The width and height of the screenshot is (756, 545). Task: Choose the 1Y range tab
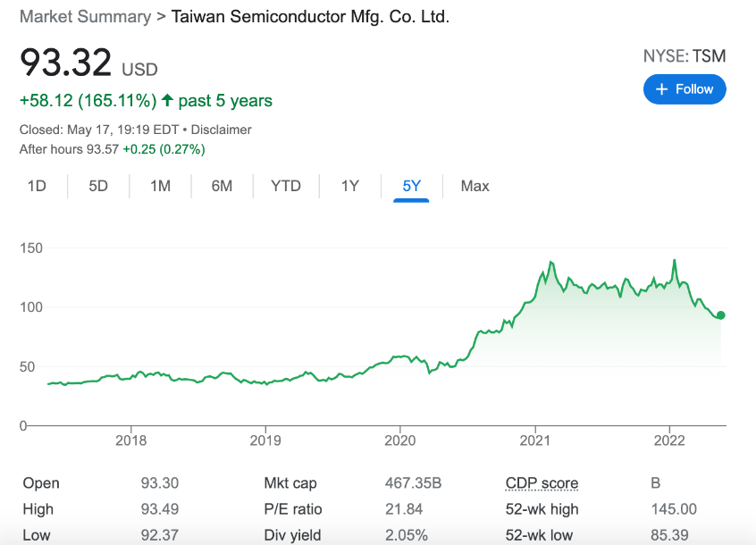350,186
